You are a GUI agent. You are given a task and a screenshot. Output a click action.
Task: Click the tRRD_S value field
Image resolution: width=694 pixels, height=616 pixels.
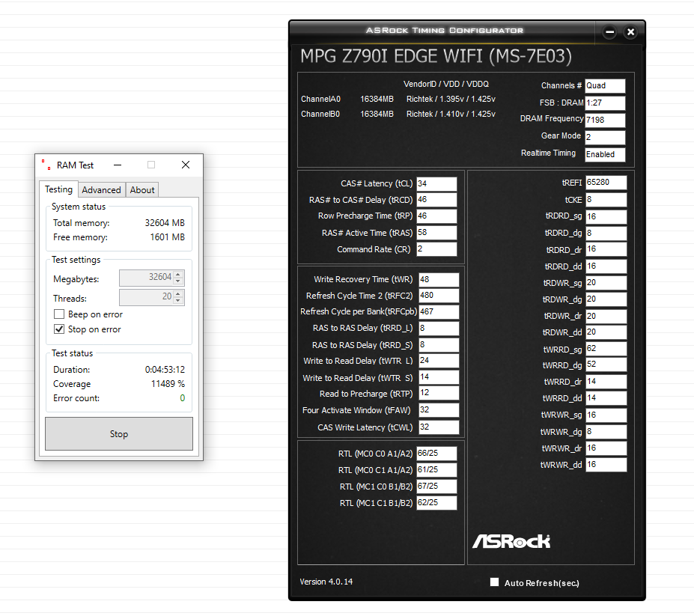pos(439,345)
